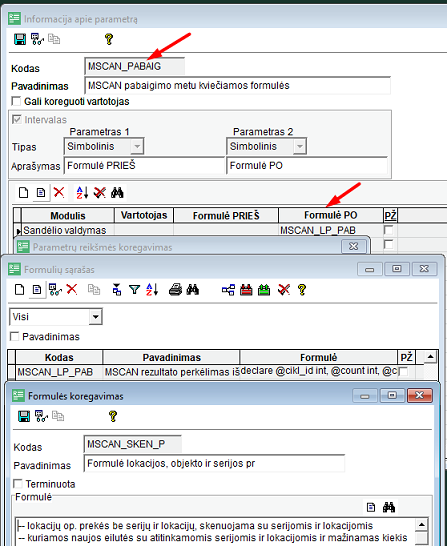447x546 pixels.
Task: Save the formula in Formulės koregavimas window
Action: coord(24,416)
